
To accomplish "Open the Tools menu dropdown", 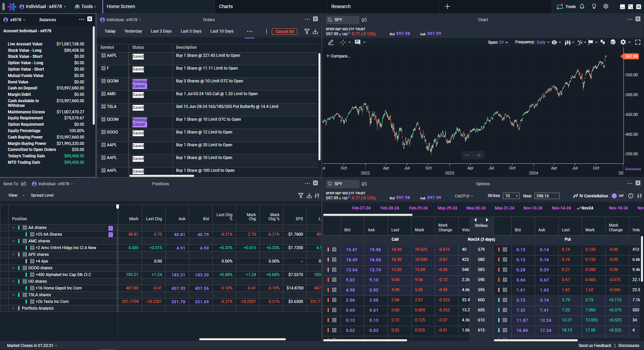I will pyautogui.click(x=85, y=6).
